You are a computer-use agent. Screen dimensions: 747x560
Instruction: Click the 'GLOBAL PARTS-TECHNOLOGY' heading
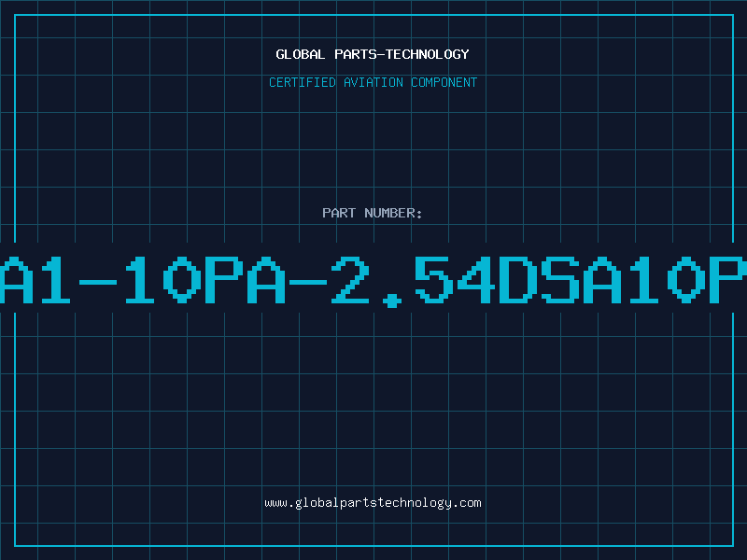pos(373,54)
